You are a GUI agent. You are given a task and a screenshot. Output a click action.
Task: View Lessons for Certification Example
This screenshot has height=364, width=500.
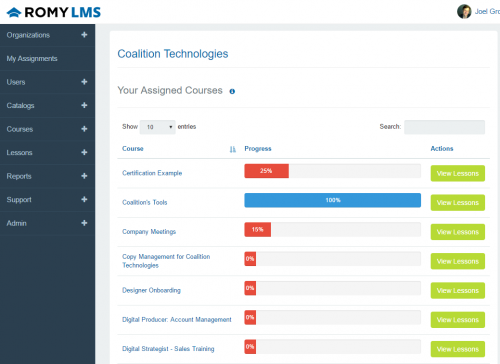458,173
